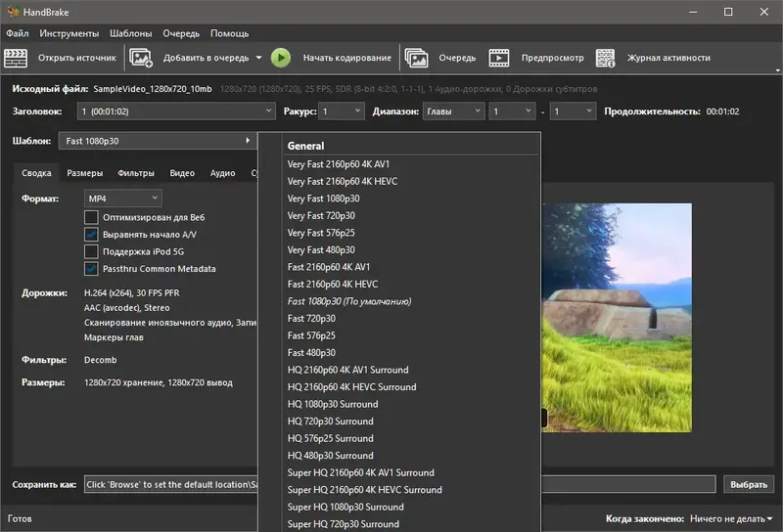Select preset 'Fast 2160p60 4K HEVC'
This screenshot has width=783, height=532.
point(333,285)
